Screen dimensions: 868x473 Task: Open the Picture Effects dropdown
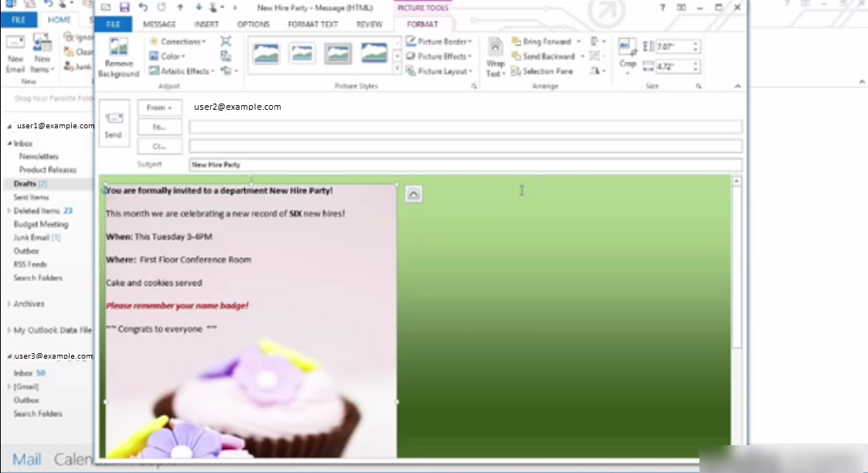tap(438, 56)
